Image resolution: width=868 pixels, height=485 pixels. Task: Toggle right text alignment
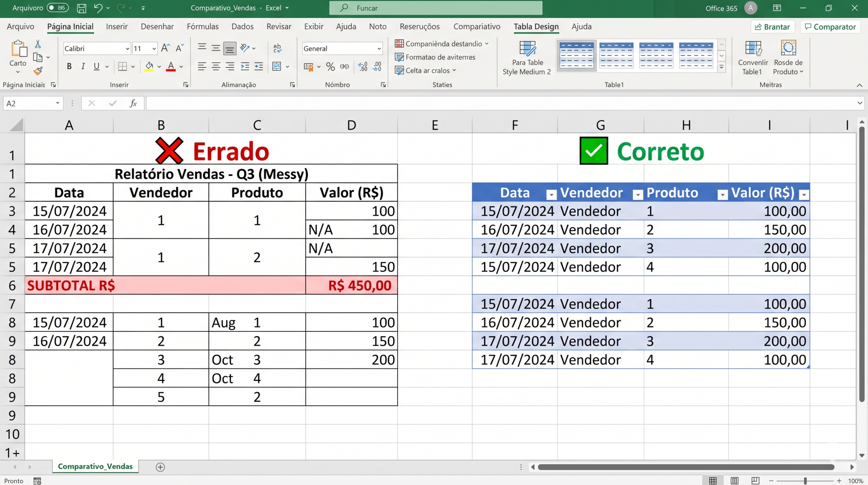click(230, 67)
